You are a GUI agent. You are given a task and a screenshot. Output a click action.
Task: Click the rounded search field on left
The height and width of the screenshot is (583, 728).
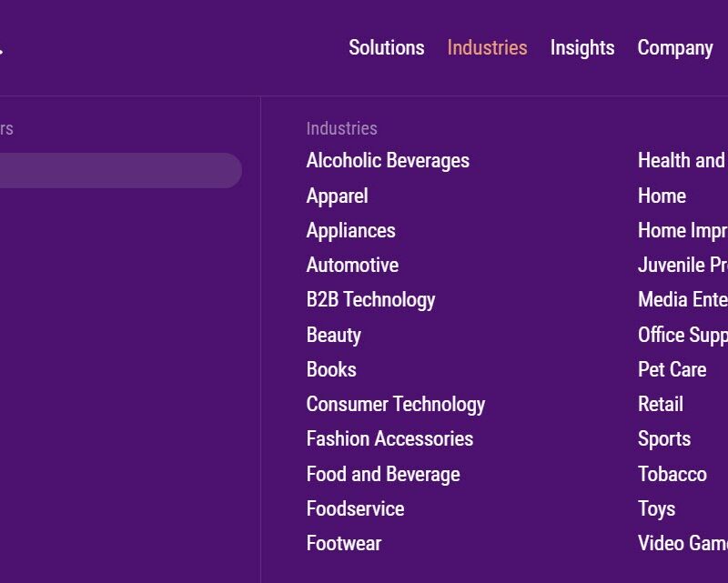click(x=121, y=170)
